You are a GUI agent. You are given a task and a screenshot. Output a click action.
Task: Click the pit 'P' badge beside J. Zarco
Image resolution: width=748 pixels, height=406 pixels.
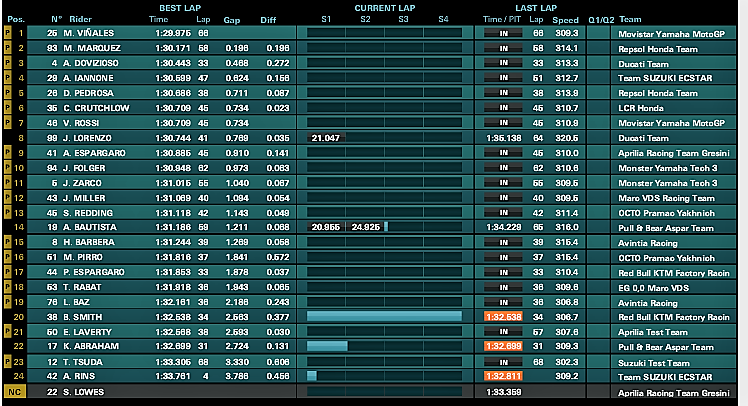click(8, 183)
